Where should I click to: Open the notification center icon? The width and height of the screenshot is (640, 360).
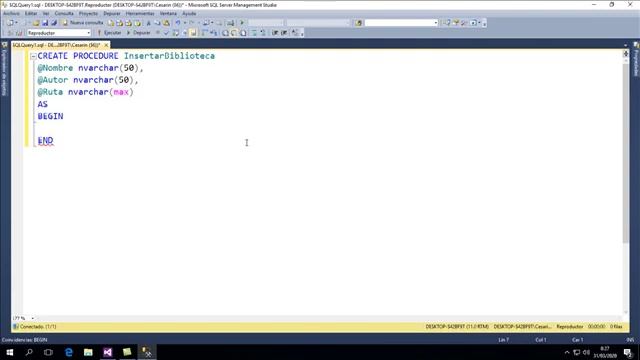pyautogui.click(x=628, y=352)
